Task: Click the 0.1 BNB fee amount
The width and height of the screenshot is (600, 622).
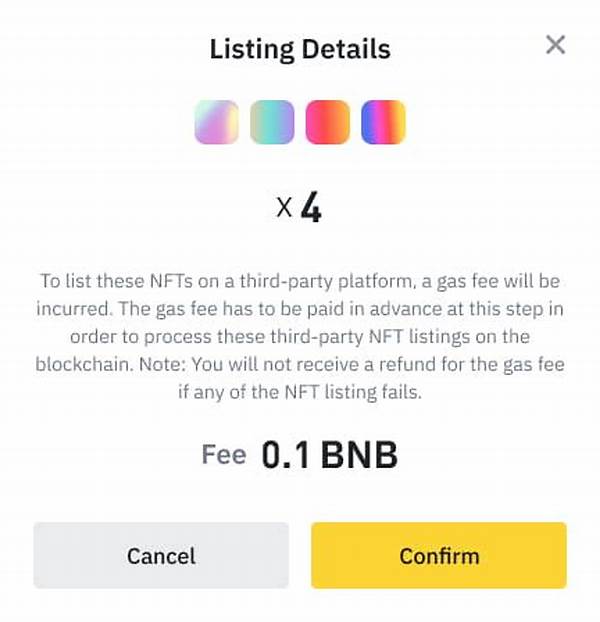Action: click(x=329, y=455)
